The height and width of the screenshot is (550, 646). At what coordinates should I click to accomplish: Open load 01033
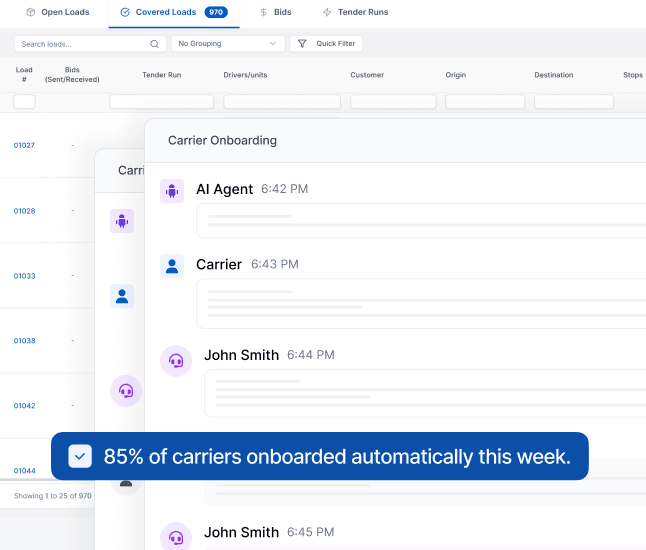point(24,276)
